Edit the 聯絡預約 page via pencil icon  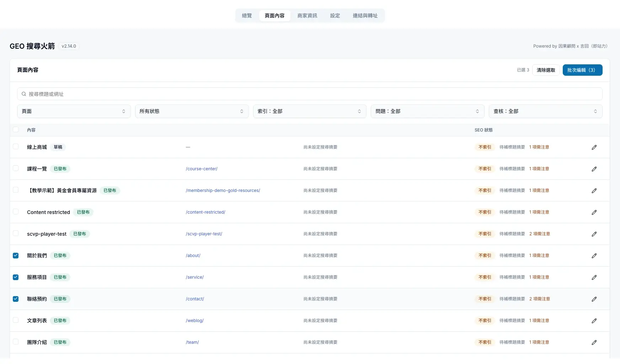(594, 299)
